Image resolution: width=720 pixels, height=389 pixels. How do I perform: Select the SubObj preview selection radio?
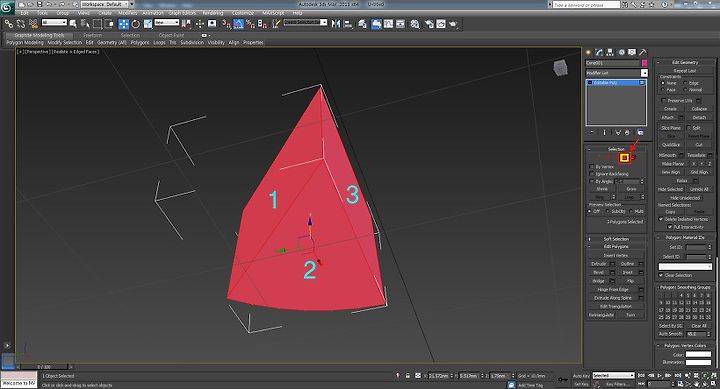[608, 211]
